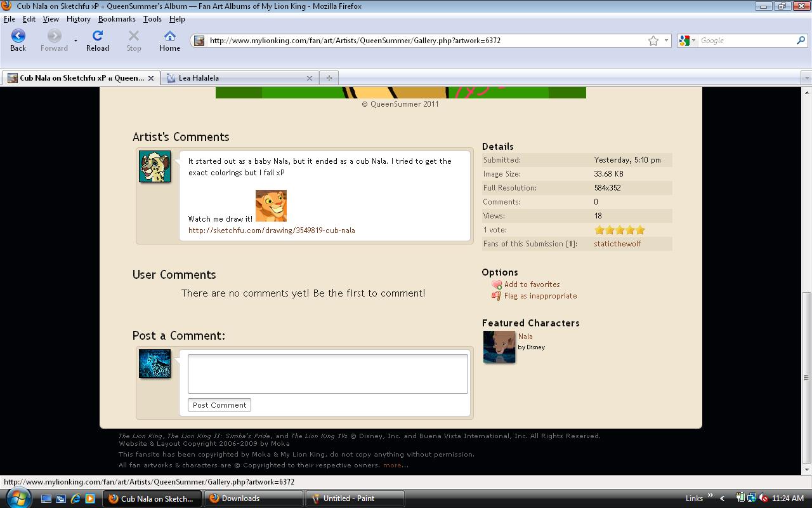
Task: Click the five-star vote rating
Action: [x=619, y=230]
